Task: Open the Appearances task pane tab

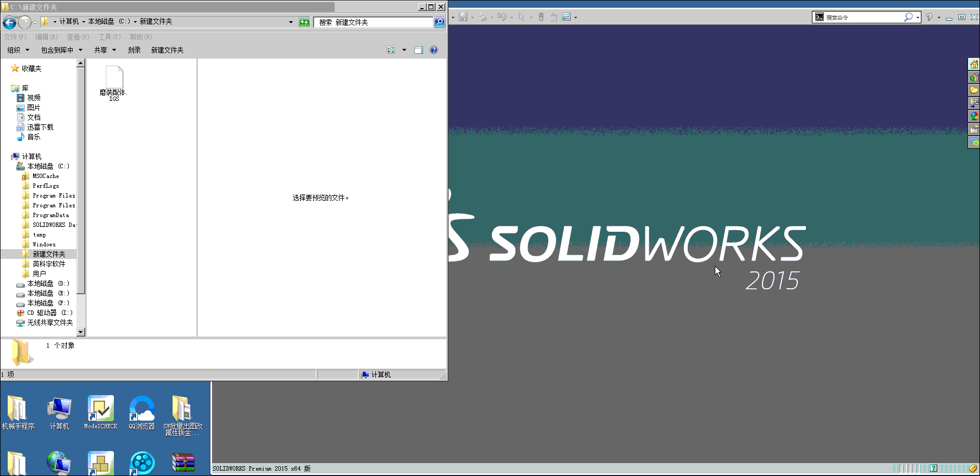Action: [974, 116]
